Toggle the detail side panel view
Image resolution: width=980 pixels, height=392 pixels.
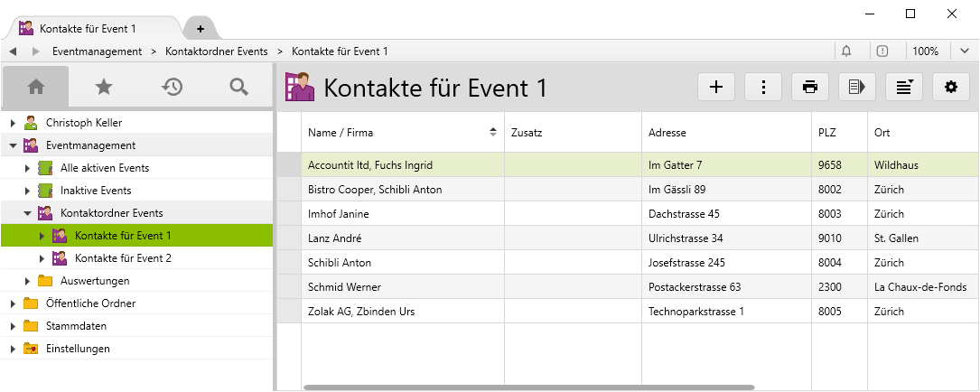[857, 87]
